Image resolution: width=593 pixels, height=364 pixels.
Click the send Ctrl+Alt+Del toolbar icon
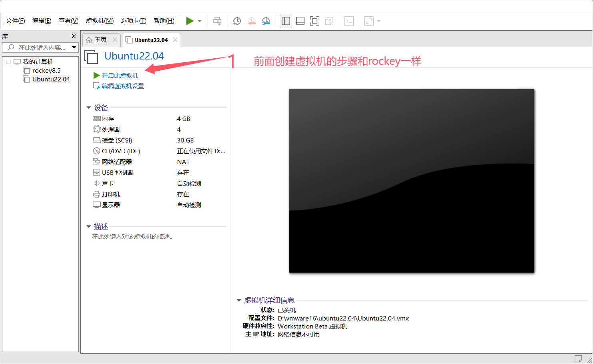click(x=217, y=21)
